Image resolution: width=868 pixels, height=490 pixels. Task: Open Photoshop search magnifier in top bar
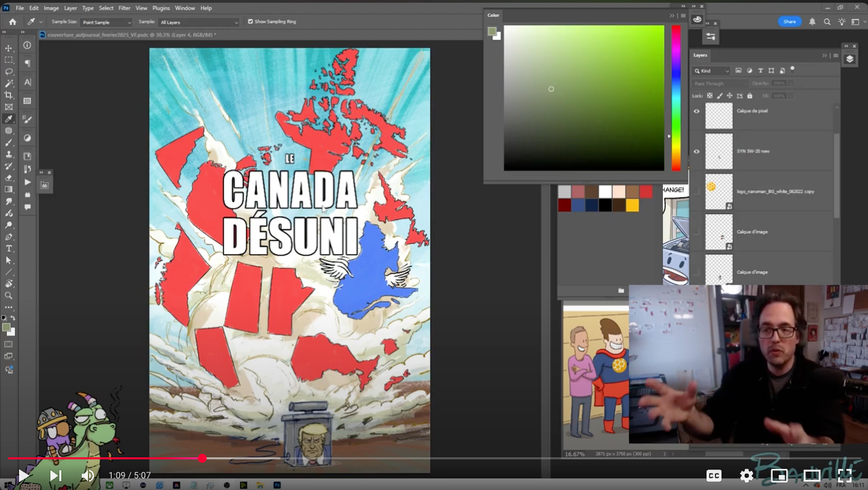[x=827, y=22]
